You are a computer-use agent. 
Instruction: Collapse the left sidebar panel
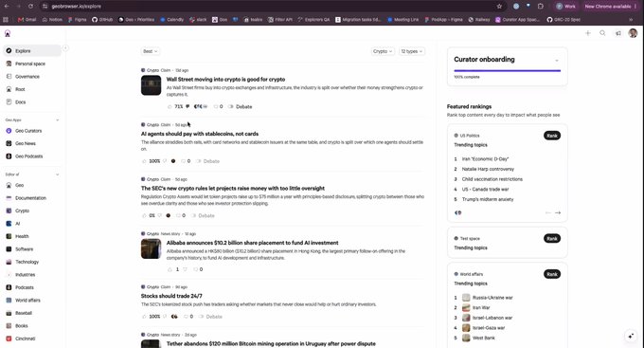[65, 48]
